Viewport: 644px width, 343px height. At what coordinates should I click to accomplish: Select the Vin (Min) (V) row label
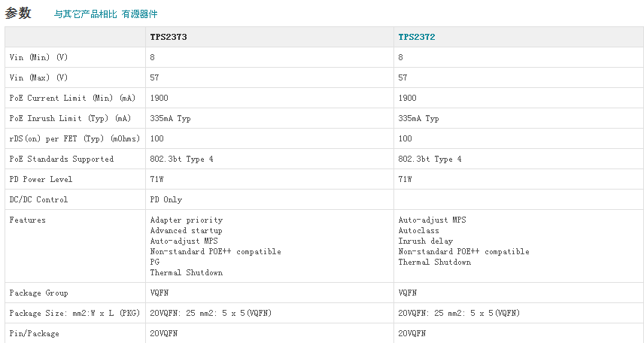pyautogui.click(x=38, y=57)
